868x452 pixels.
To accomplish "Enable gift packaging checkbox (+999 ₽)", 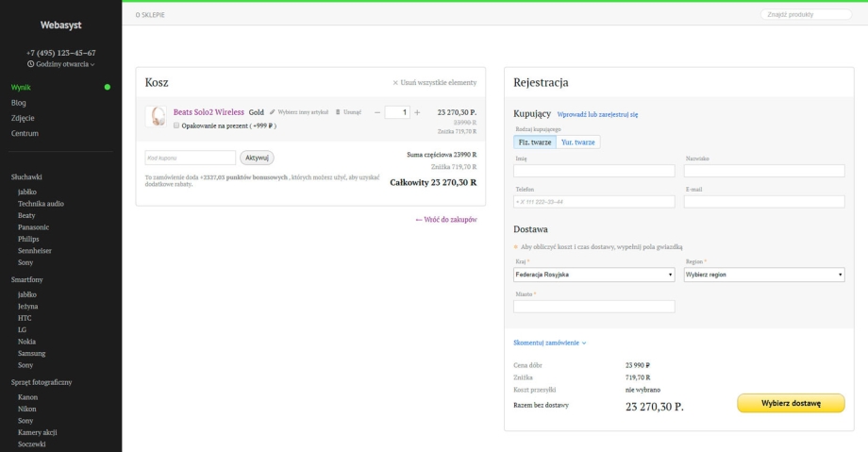I will (176, 125).
